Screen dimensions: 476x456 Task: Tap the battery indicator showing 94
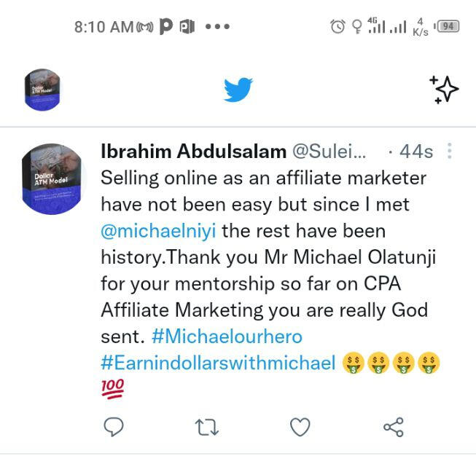pyautogui.click(x=446, y=26)
